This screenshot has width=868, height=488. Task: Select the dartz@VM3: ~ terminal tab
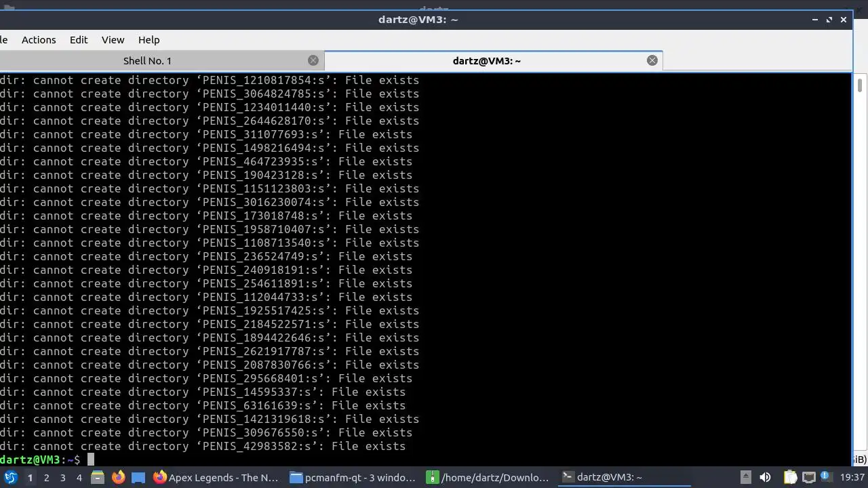[487, 61]
